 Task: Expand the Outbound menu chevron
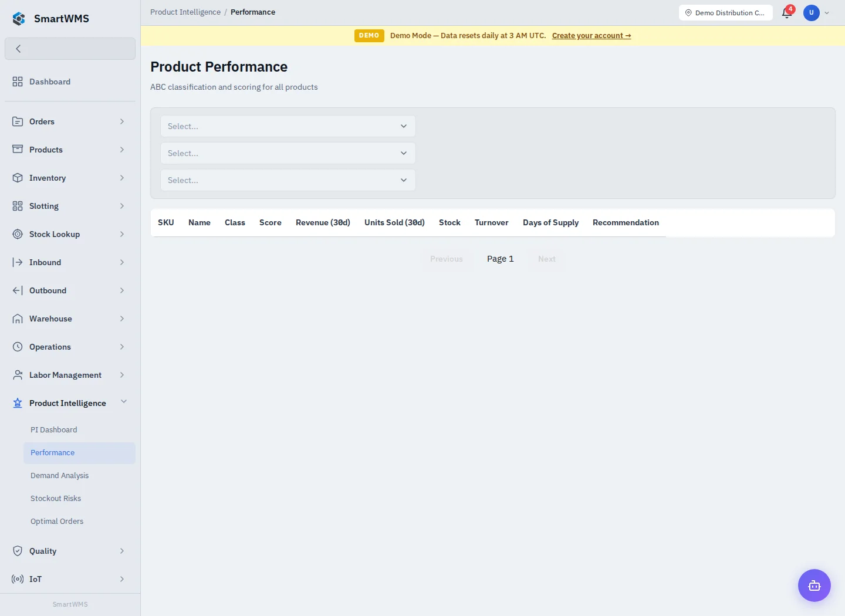coord(122,290)
